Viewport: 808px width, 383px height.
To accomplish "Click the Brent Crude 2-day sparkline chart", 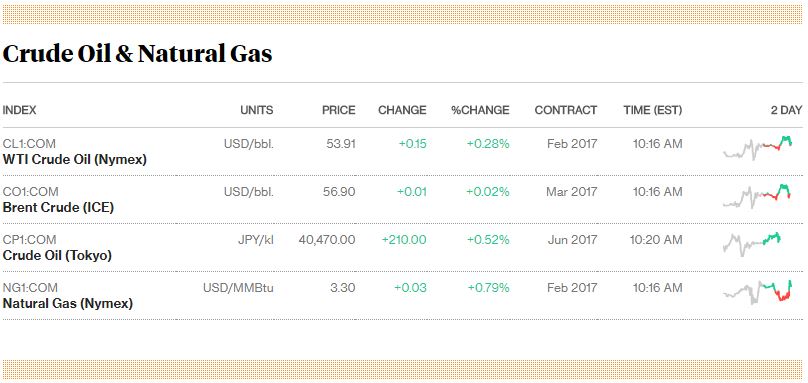I will point(757,196).
